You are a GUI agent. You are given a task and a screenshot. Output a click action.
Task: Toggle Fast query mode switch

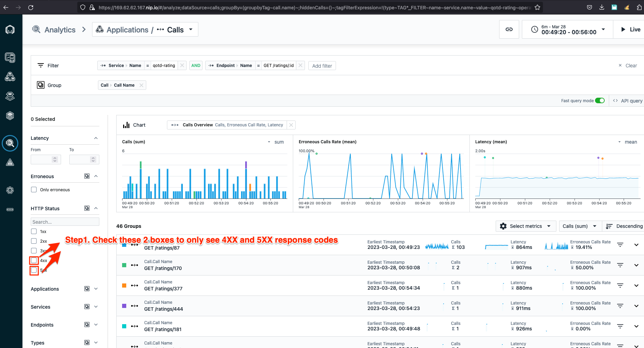(x=600, y=100)
